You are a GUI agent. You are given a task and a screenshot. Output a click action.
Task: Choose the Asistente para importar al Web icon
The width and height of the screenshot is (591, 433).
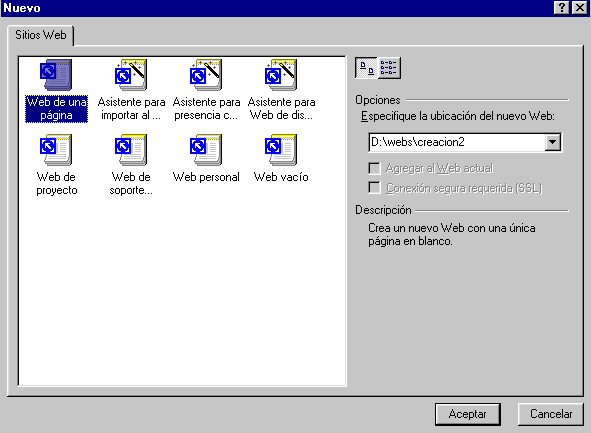pyautogui.click(x=131, y=75)
